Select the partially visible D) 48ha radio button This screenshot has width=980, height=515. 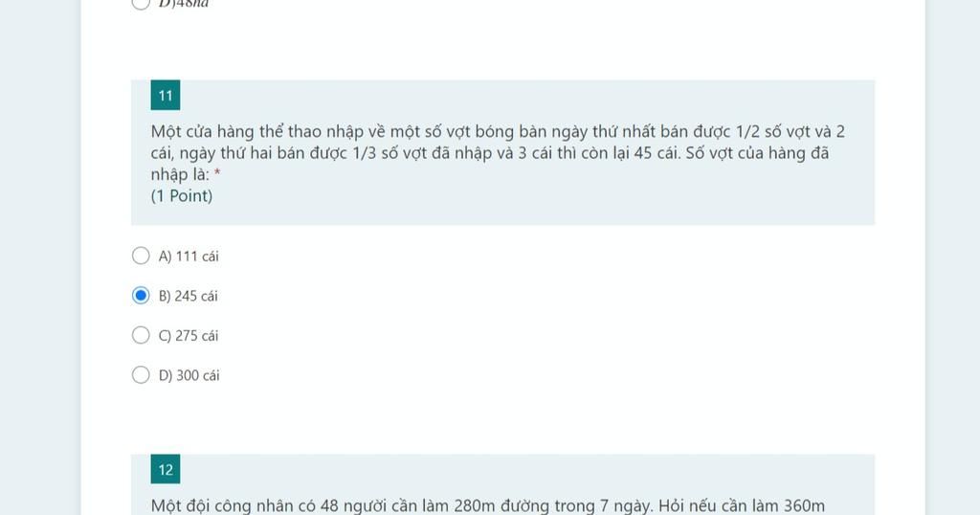[x=141, y=3]
